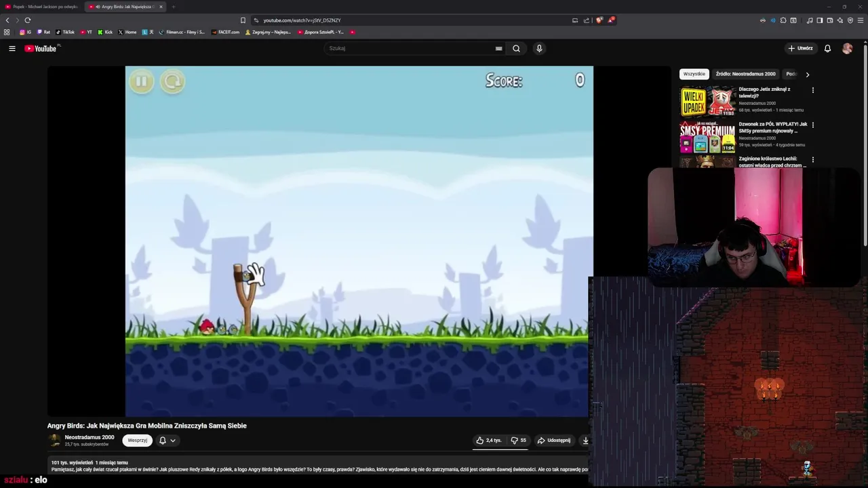
Task: Click the YouTube search magnifier button
Action: pyautogui.click(x=516, y=48)
